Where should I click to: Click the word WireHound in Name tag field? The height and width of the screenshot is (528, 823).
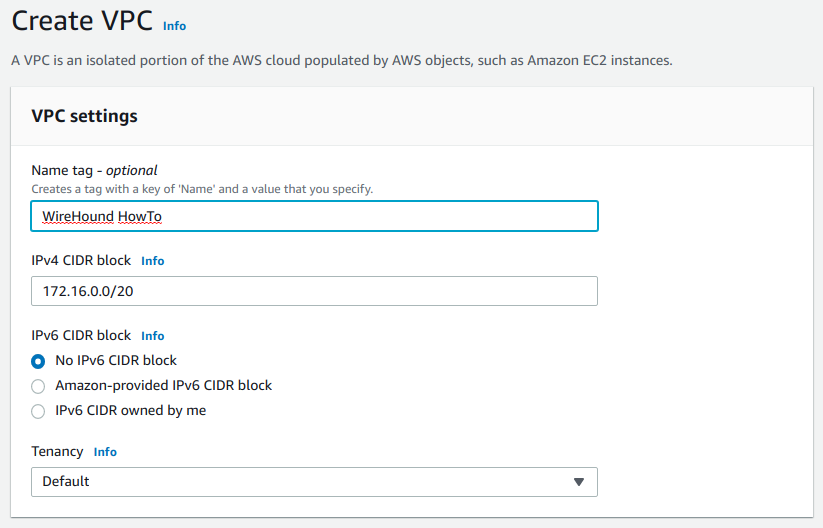click(77, 216)
